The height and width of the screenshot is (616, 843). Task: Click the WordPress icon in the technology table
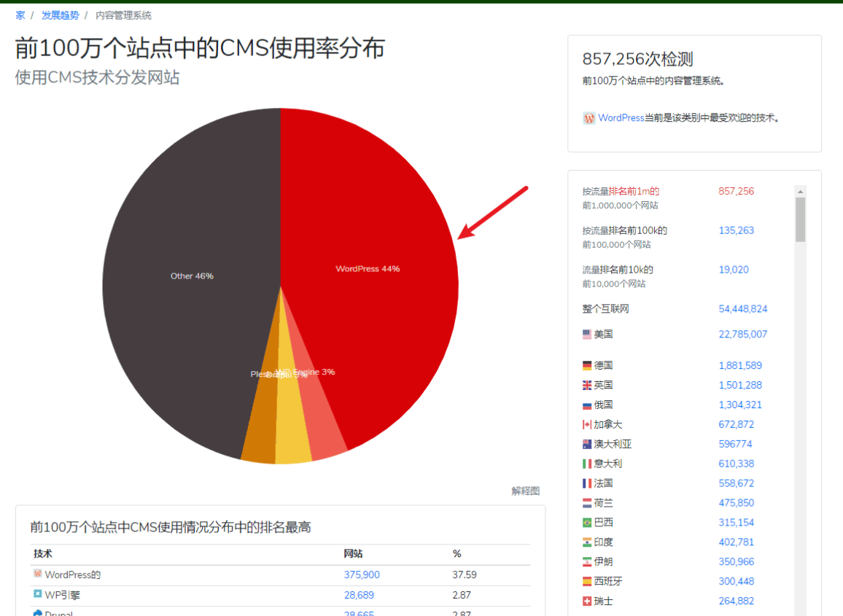coord(38,574)
